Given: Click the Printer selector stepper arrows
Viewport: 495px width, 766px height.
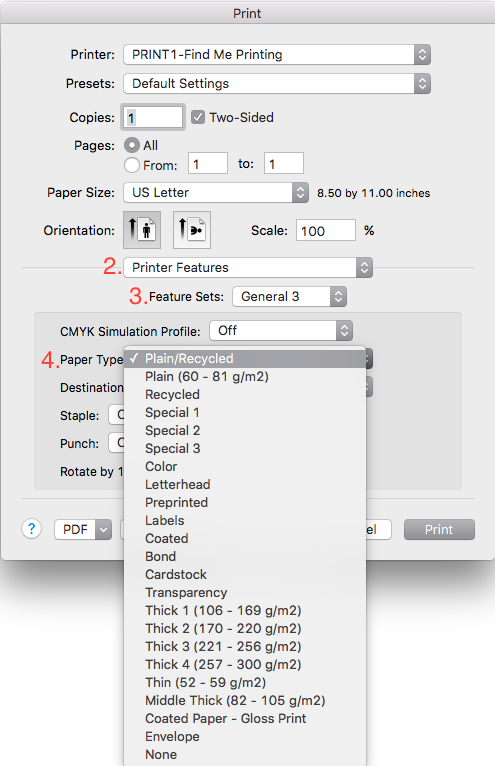Looking at the screenshot, I should 422,54.
